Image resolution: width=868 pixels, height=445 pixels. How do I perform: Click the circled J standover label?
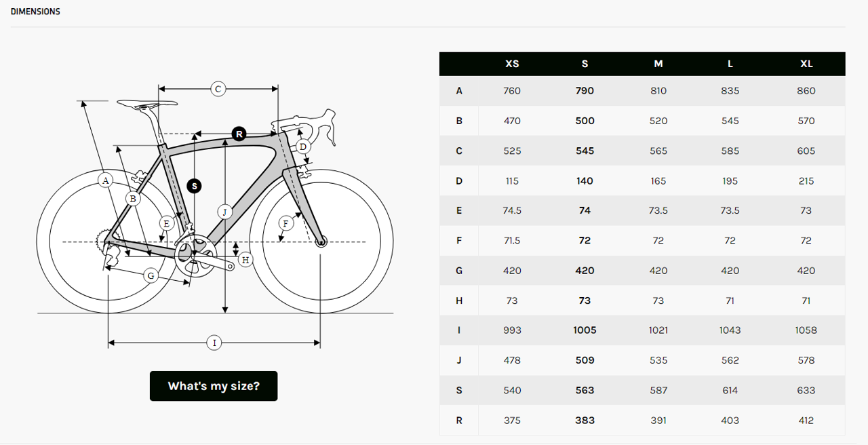[x=224, y=212]
